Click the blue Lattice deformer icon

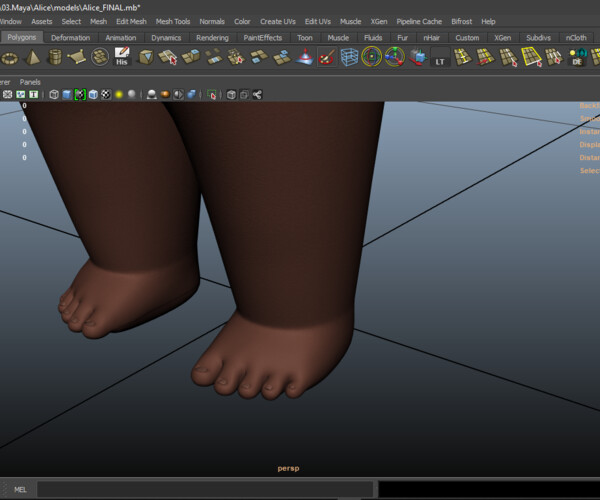349,57
